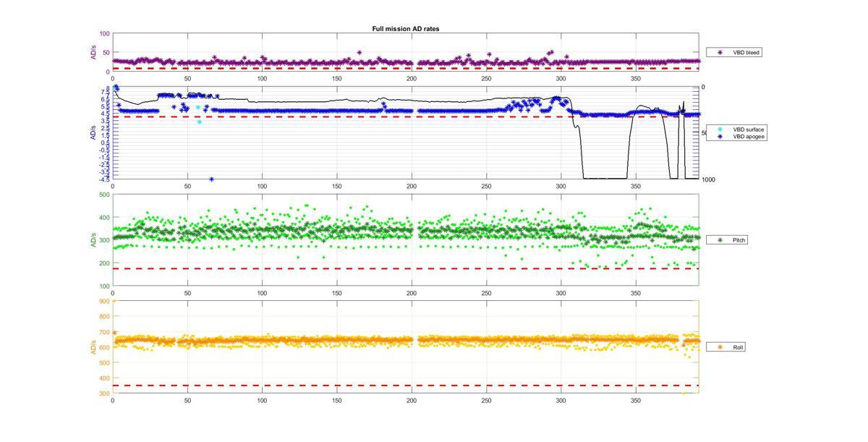Click the '400' y-tick on the roll plot
The height and width of the screenshot is (442, 868).
[x=105, y=378]
